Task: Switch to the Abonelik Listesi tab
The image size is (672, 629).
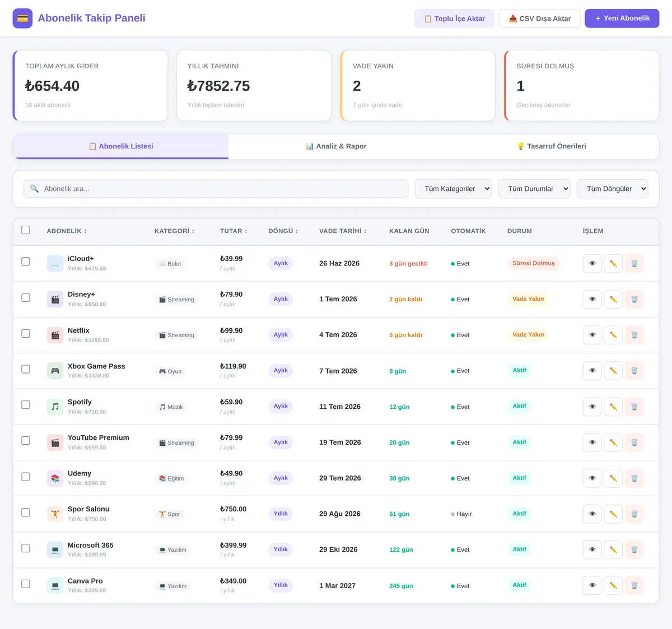Action: click(121, 146)
